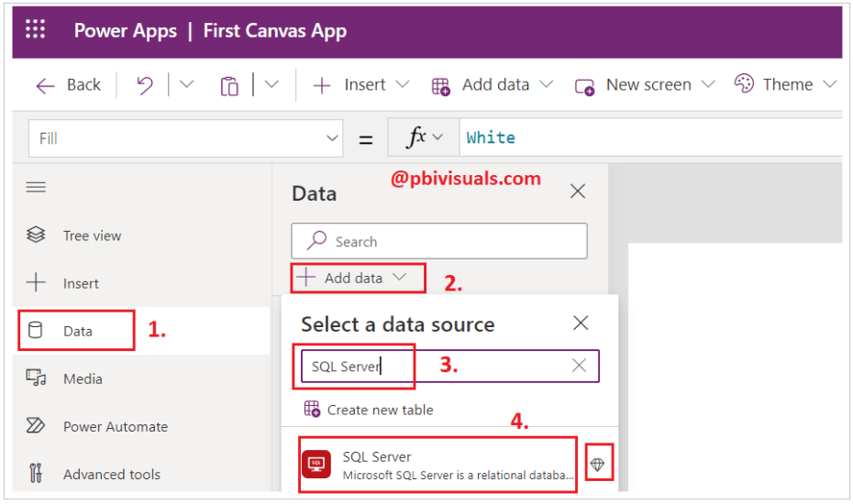Click the Data cylinder icon in sidebar
The width and height of the screenshot is (853, 504).
[x=36, y=330]
